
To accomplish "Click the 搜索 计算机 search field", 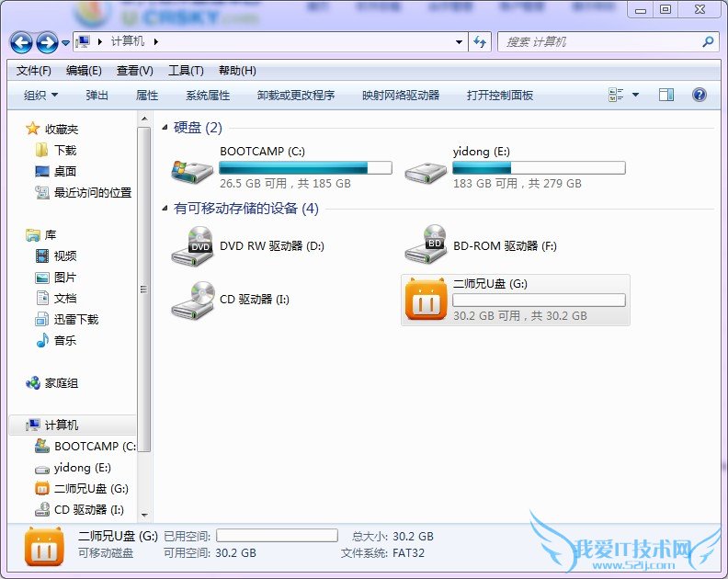I will click(599, 42).
